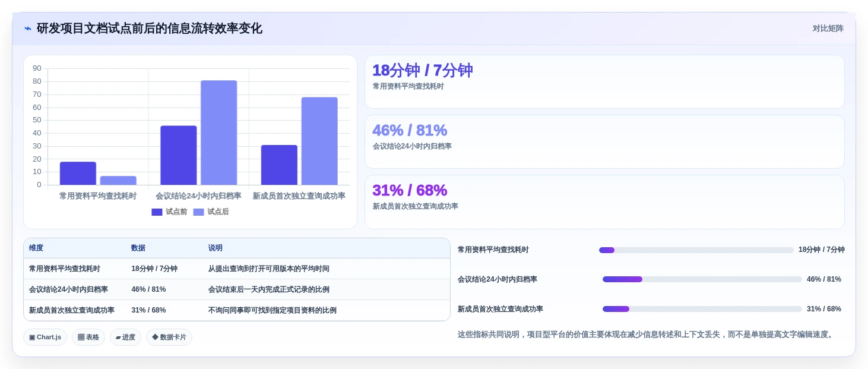Click the 试点后 bar for 常用资料平均查找耗时

point(118,181)
